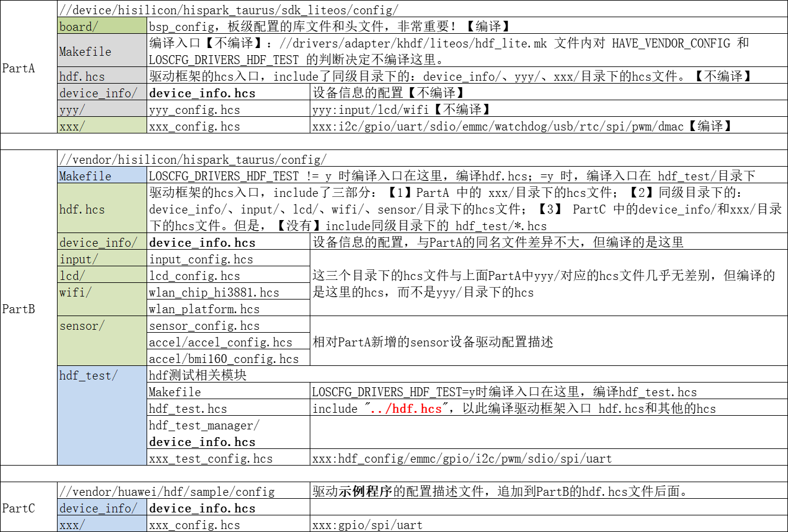Click the wlan_platform.hcs cell
788x532 pixels.
(228, 308)
